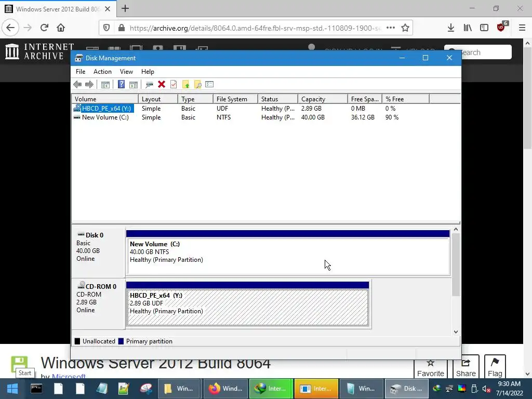Click the Windows Start button

[x=12, y=389]
